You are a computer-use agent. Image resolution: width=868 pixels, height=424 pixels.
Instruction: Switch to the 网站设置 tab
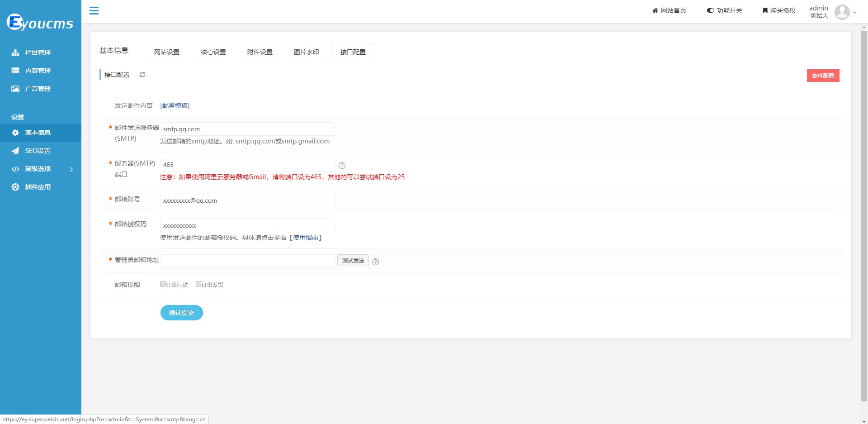click(x=167, y=52)
